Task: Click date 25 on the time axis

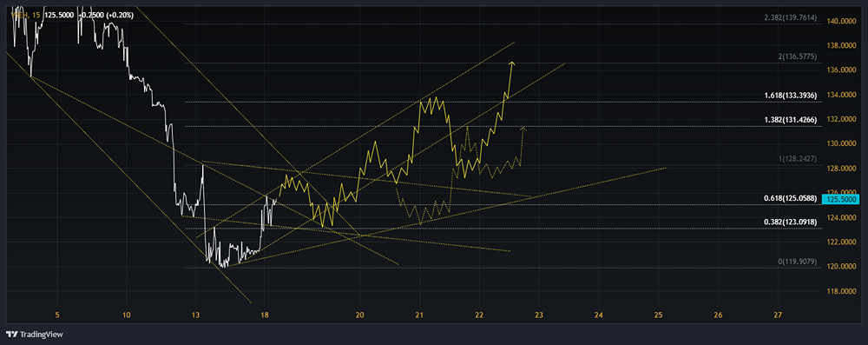Action: tap(658, 315)
